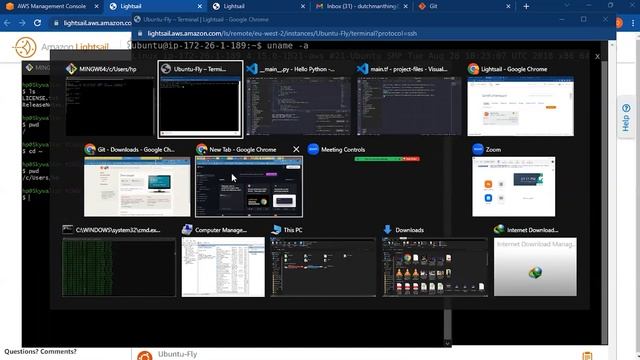Switch to Zoom Meeting Controls window
Image resolution: width=640 pixels, height=360 pixels.
387,159
